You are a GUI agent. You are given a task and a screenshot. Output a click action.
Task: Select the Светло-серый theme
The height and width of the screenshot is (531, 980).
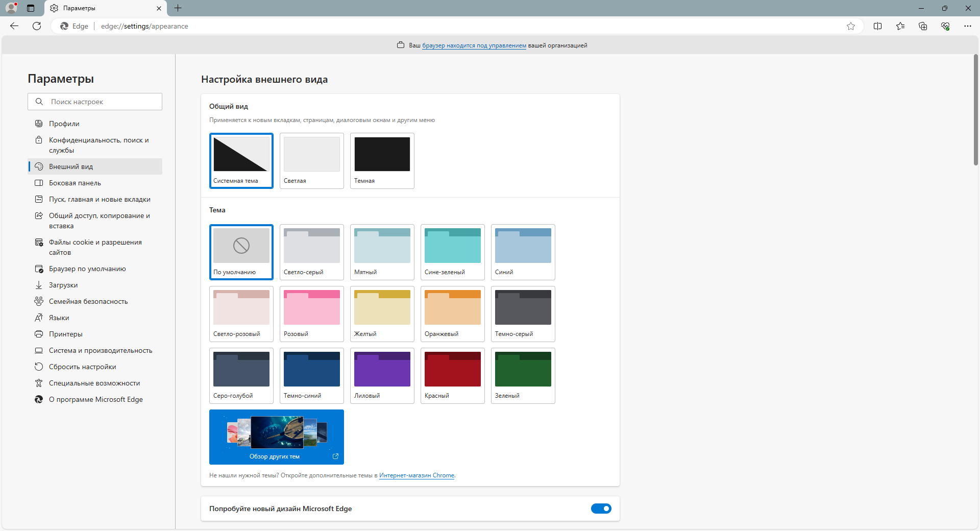pos(312,252)
